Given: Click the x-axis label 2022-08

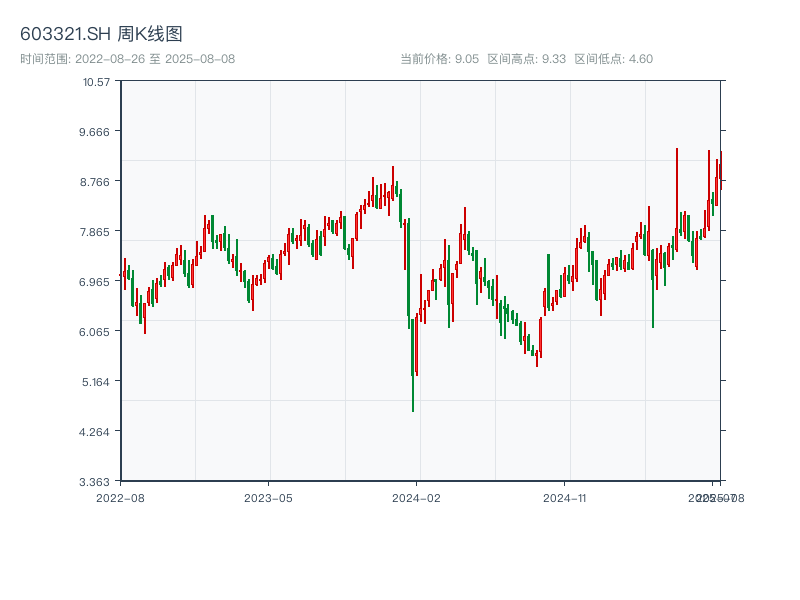Looking at the screenshot, I should click(x=120, y=498).
